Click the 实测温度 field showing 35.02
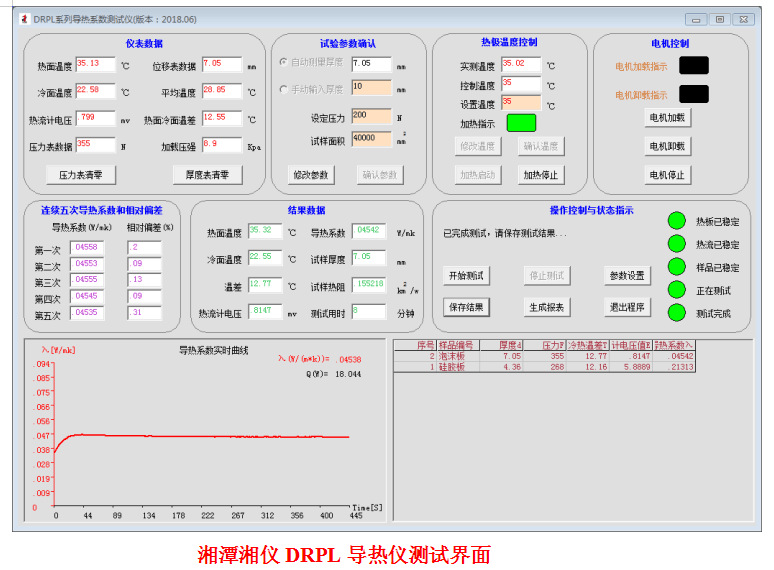This screenshot has width=774, height=570. click(x=521, y=65)
